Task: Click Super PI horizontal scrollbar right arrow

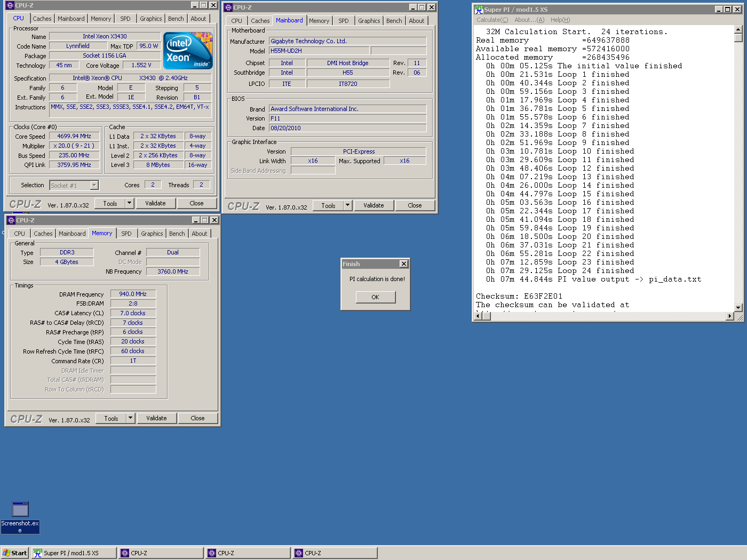Action: pyautogui.click(x=730, y=316)
